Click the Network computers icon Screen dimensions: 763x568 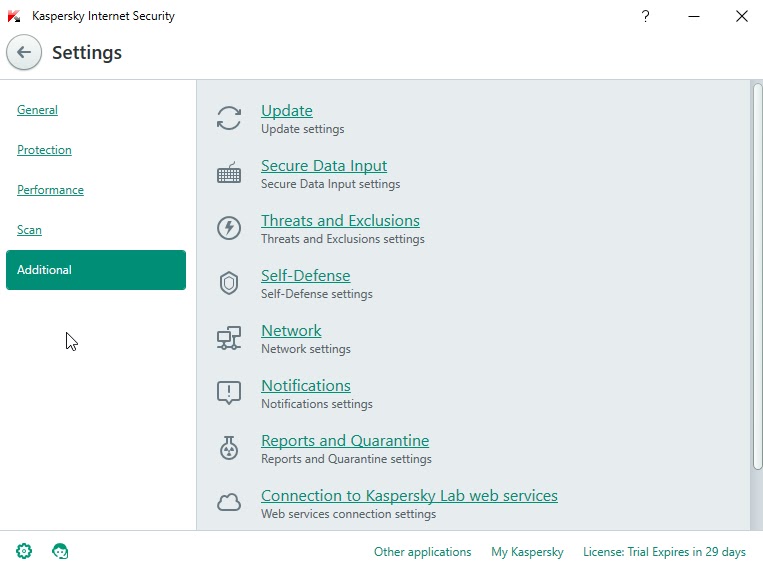pos(229,338)
